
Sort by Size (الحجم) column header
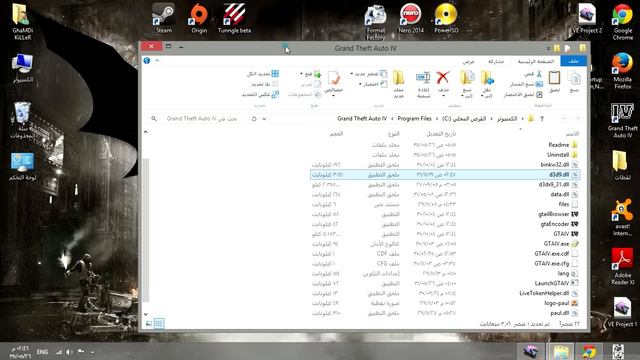point(336,134)
